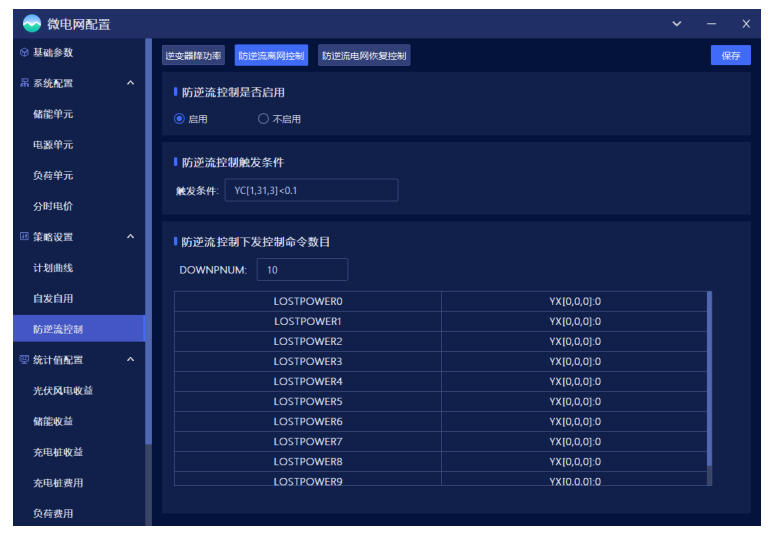The height and width of the screenshot is (534, 779).
Task: Open the title bar dropdown chevron
Action: [x=677, y=23]
